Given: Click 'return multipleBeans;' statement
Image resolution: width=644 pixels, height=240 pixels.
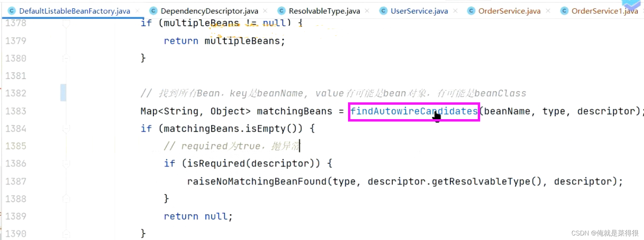Looking at the screenshot, I should (x=224, y=41).
